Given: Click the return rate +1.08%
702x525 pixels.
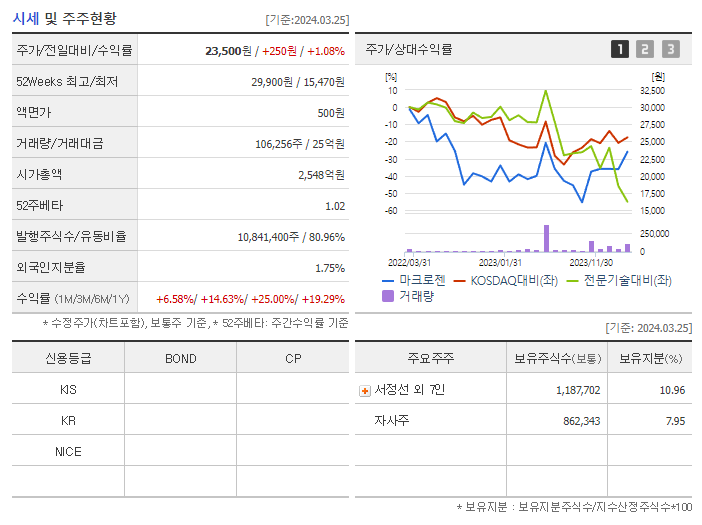Looking at the screenshot, I should click(x=326, y=51).
